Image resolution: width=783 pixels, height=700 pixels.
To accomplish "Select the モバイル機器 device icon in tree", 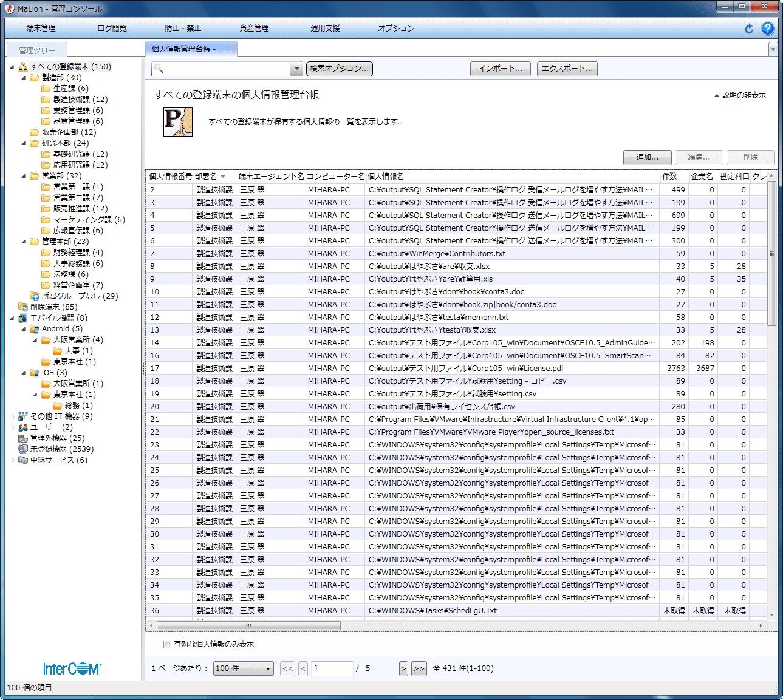I will pyautogui.click(x=23, y=318).
